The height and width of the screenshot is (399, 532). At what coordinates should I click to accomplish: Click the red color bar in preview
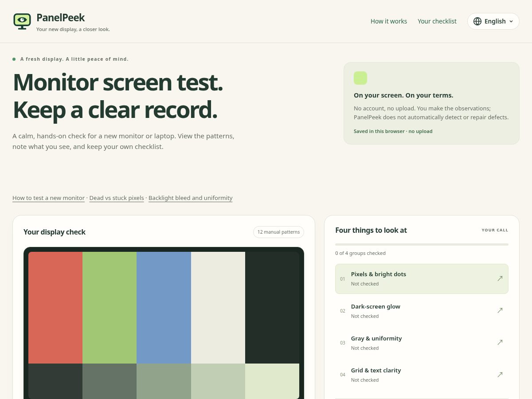[55, 308]
